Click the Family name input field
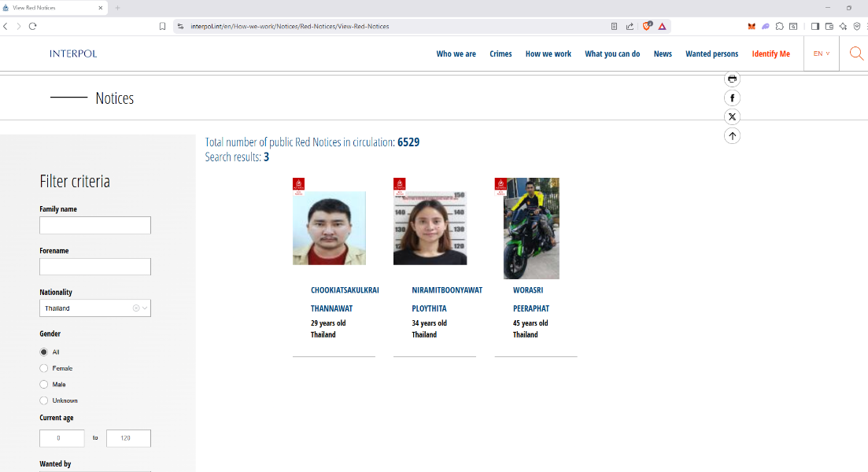868x472 pixels. (x=95, y=226)
